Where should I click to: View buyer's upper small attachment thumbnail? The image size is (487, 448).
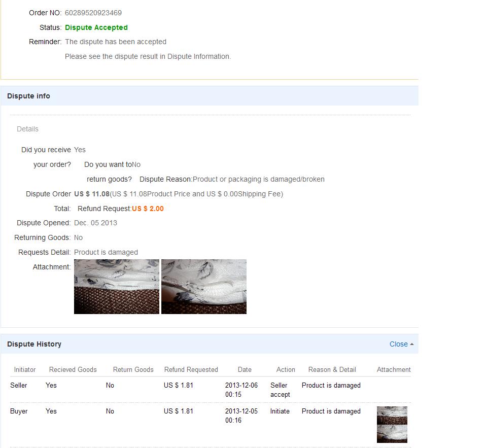point(392,416)
